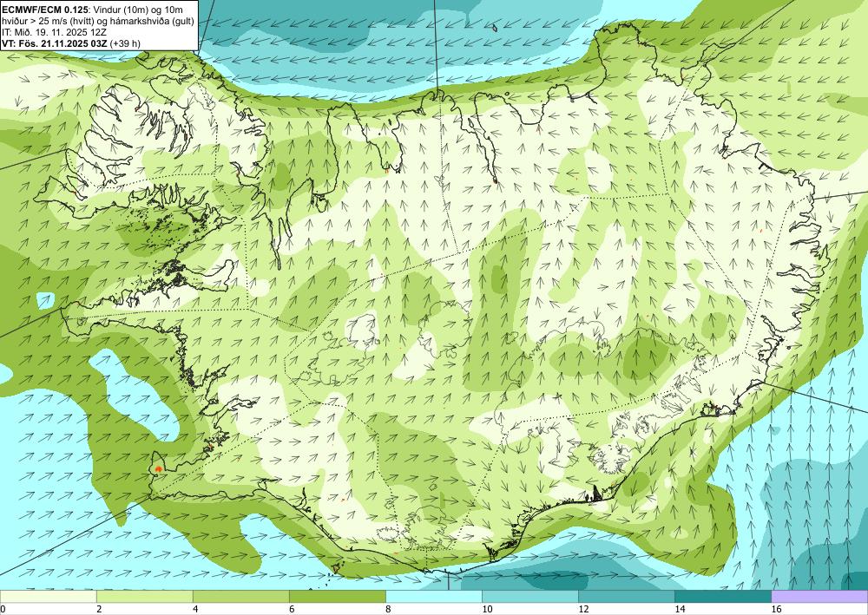Viewport: 868px width, 615px height.
Task: Click the light teal 10–12 legend swatch
Action: point(529,596)
